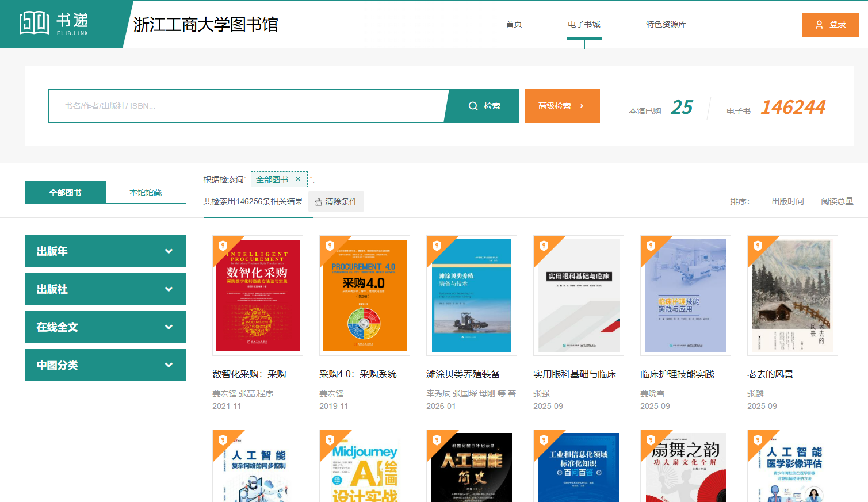
Task: Expand the 出版年 filter
Action: 106,251
